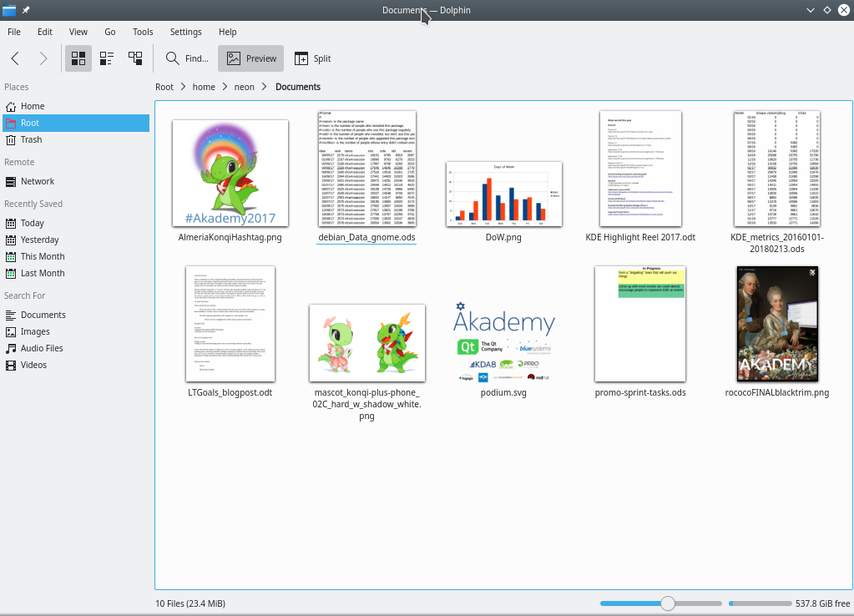This screenshot has height=616, width=854.
Task: Expand breadcrumb arrow after home
Action: 225,87
